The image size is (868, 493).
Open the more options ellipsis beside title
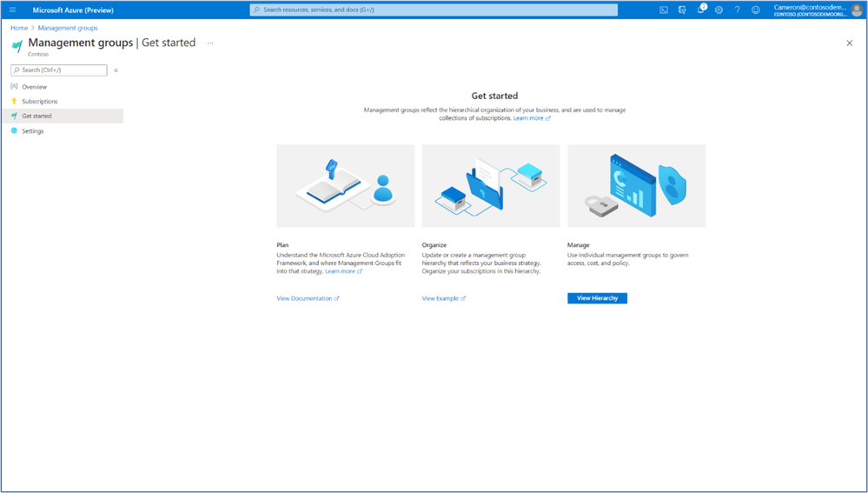pos(210,43)
